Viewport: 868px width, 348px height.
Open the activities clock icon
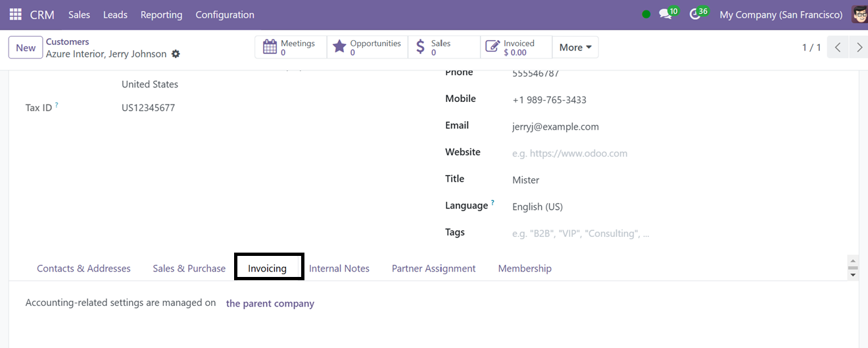pyautogui.click(x=694, y=14)
